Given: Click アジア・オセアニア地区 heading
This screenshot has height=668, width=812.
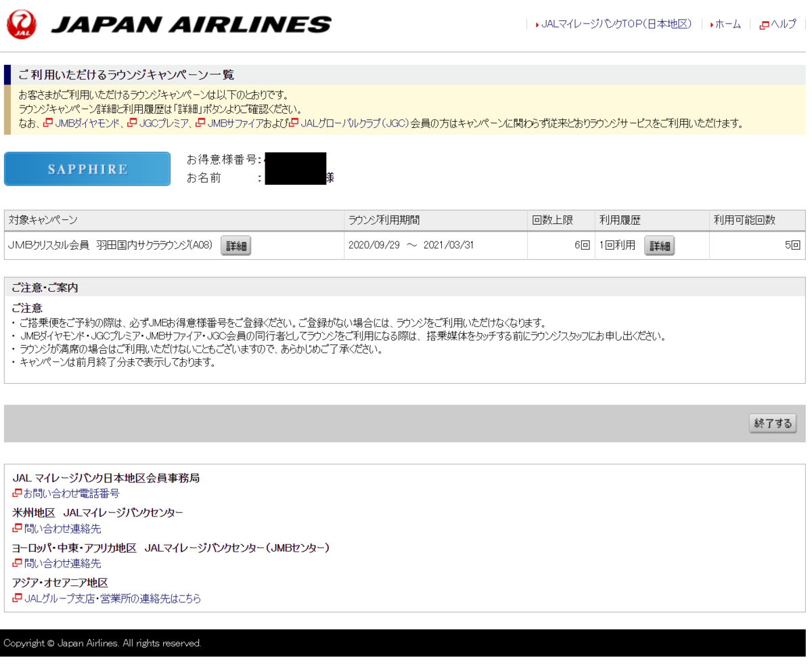Looking at the screenshot, I should pos(60,582).
